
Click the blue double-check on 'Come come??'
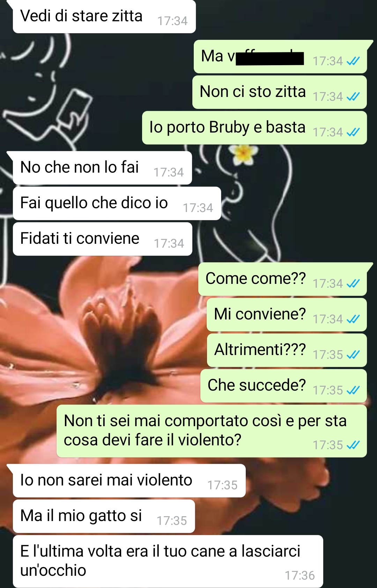point(353,284)
